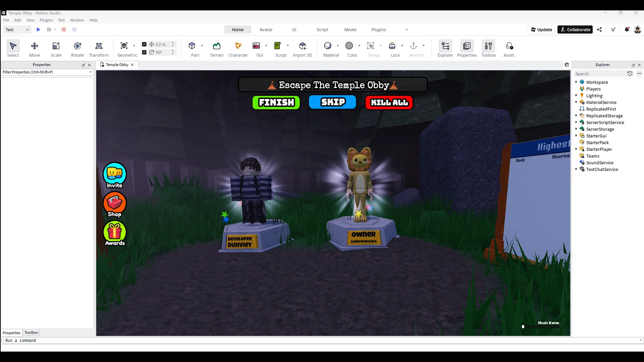The width and height of the screenshot is (644, 362).
Task: Step the move snap increment value
Action: coord(173,44)
